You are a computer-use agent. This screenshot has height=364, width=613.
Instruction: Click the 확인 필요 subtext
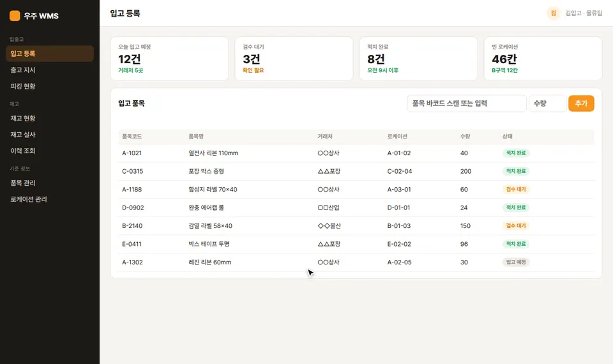pyautogui.click(x=254, y=70)
